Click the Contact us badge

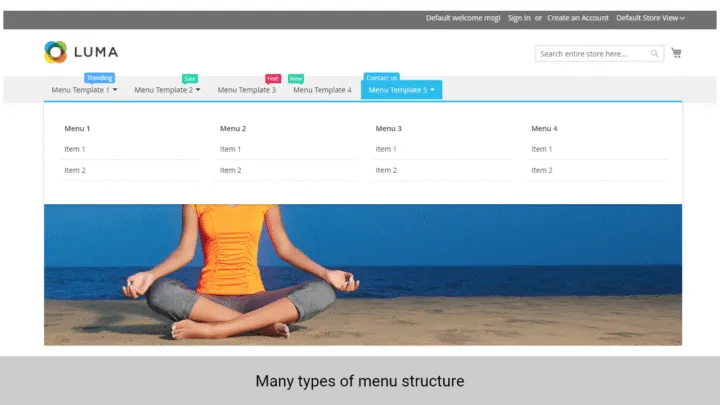(381, 78)
